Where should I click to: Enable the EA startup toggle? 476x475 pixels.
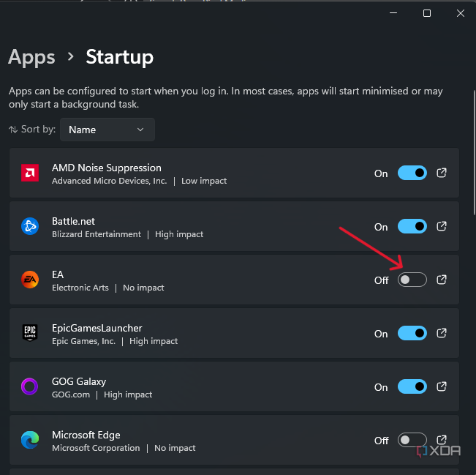(x=412, y=280)
